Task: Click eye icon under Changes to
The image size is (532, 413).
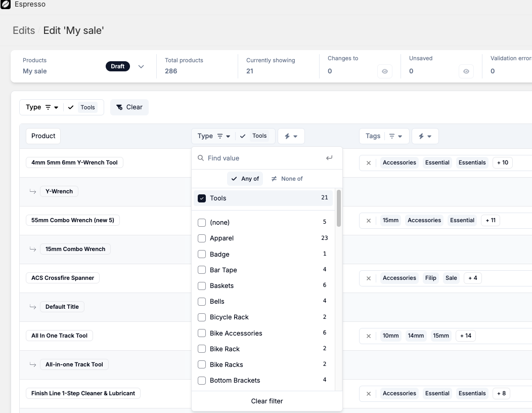Action: pos(384,71)
